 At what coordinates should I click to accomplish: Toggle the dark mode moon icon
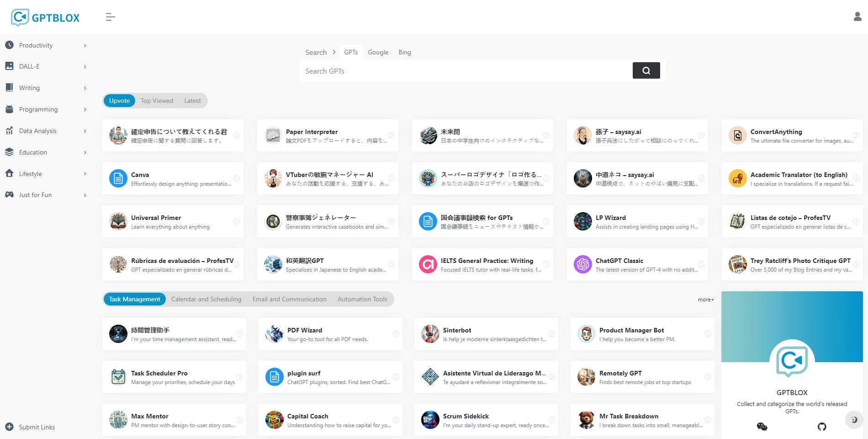pos(854,419)
